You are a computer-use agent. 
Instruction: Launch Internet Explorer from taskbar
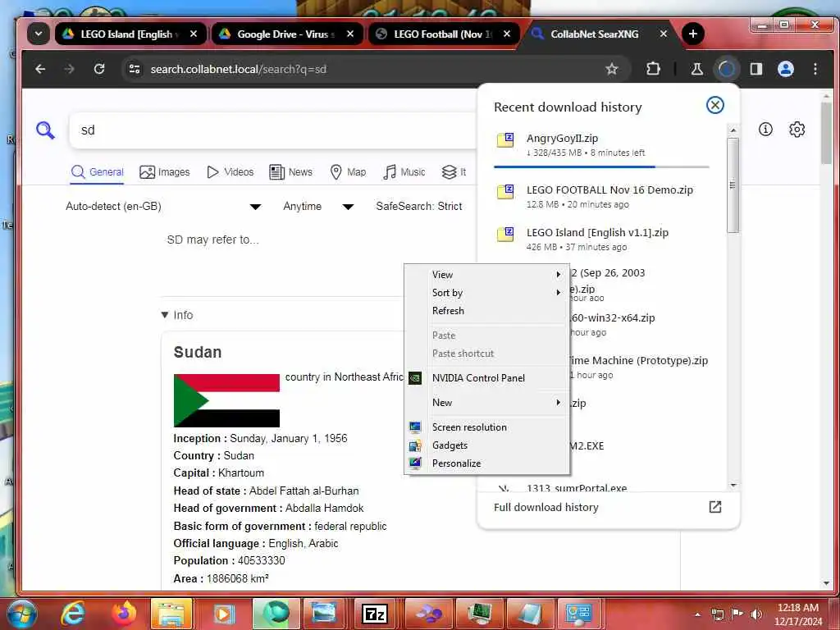(x=73, y=614)
